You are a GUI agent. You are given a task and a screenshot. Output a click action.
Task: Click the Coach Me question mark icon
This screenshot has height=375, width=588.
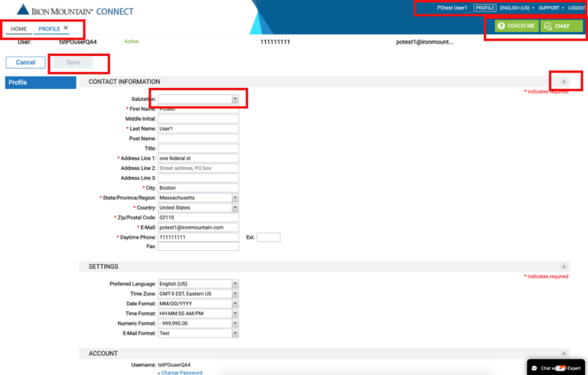click(501, 26)
